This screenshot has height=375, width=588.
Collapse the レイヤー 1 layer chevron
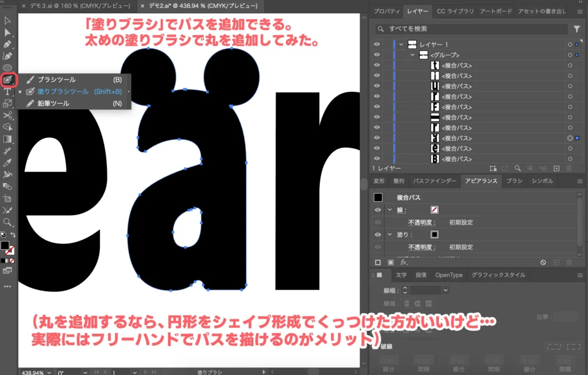tap(401, 45)
